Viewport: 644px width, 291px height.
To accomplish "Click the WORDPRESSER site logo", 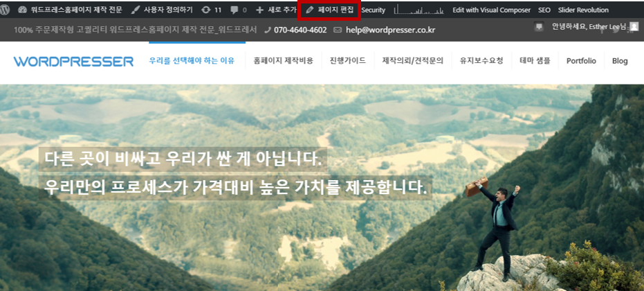I will [73, 62].
